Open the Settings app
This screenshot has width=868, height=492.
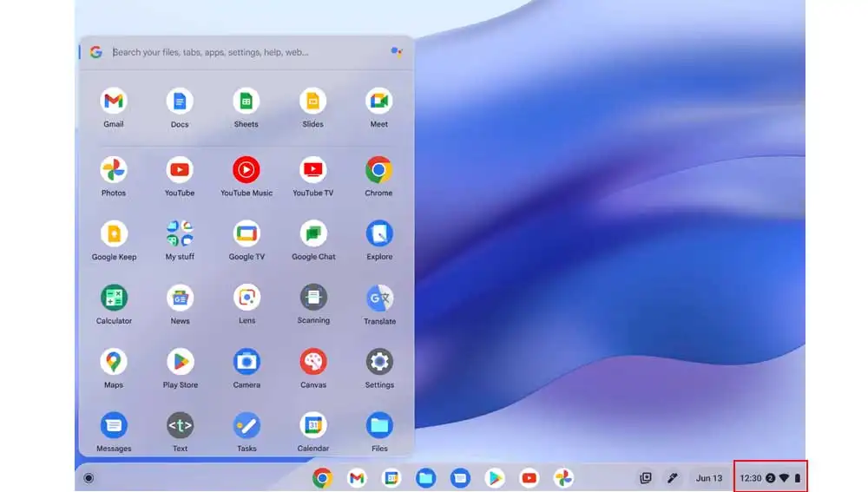coord(379,361)
